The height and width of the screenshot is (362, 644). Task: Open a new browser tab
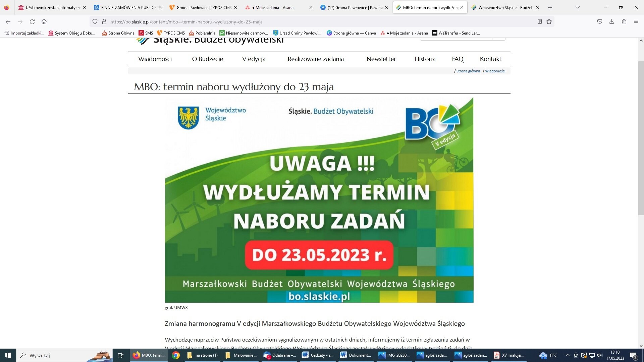click(550, 7)
